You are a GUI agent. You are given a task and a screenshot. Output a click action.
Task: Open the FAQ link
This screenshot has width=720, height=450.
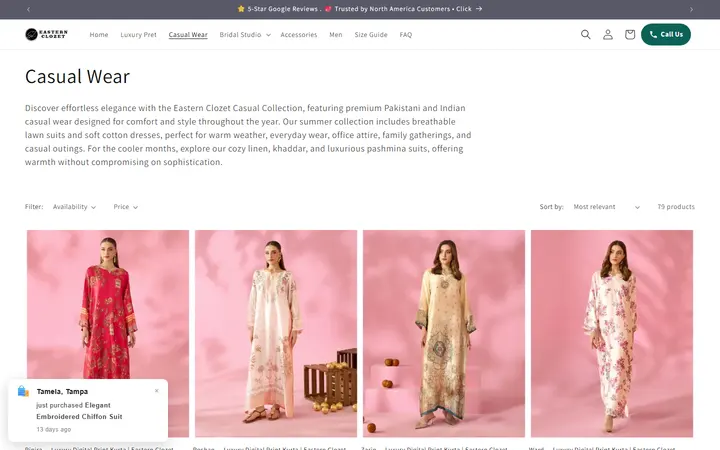405,34
